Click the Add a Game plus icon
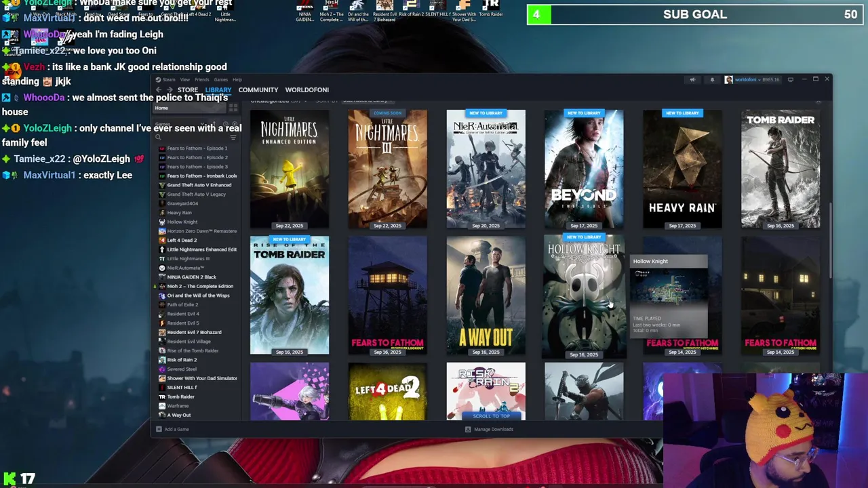The width and height of the screenshot is (868, 488). [x=159, y=429]
